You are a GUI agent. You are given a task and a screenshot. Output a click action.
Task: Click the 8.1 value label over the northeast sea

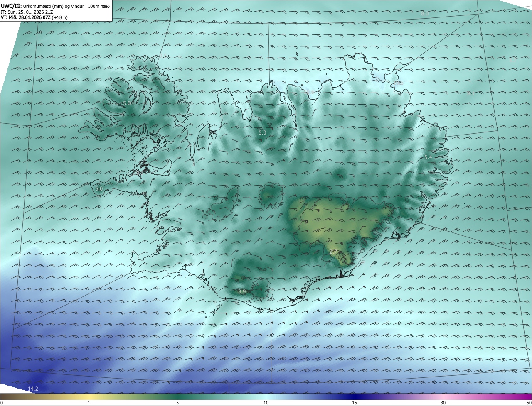coord(470,93)
